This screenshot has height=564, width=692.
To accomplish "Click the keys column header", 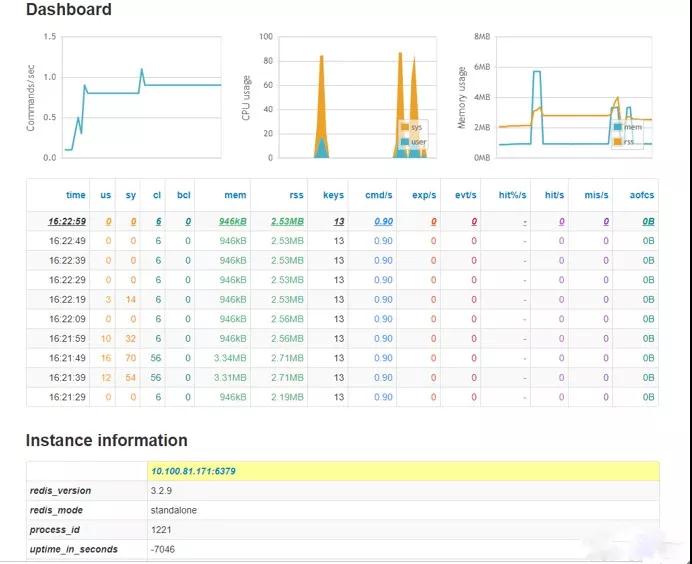I will tap(334, 195).
